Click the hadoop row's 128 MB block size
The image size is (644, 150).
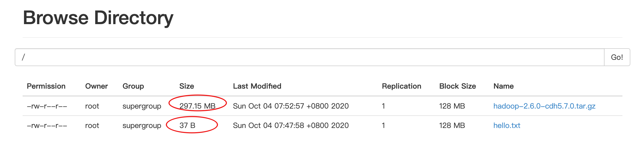pyautogui.click(x=452, y=106)
